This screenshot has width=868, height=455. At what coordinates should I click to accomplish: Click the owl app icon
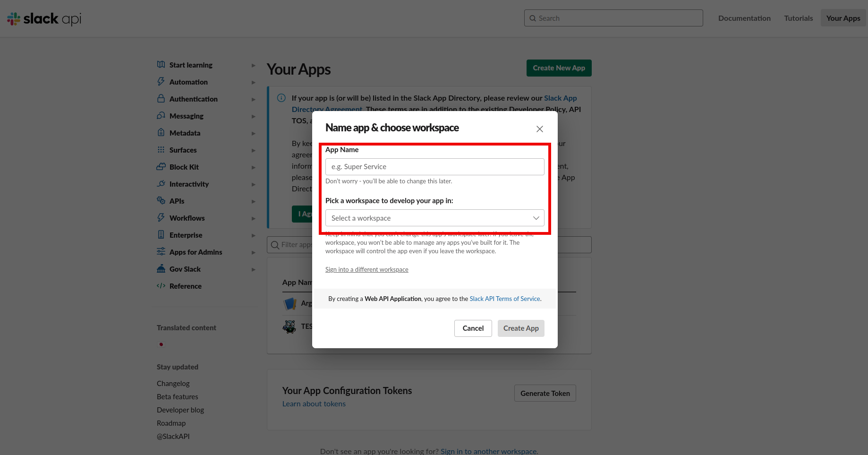(x=289, y=326)
